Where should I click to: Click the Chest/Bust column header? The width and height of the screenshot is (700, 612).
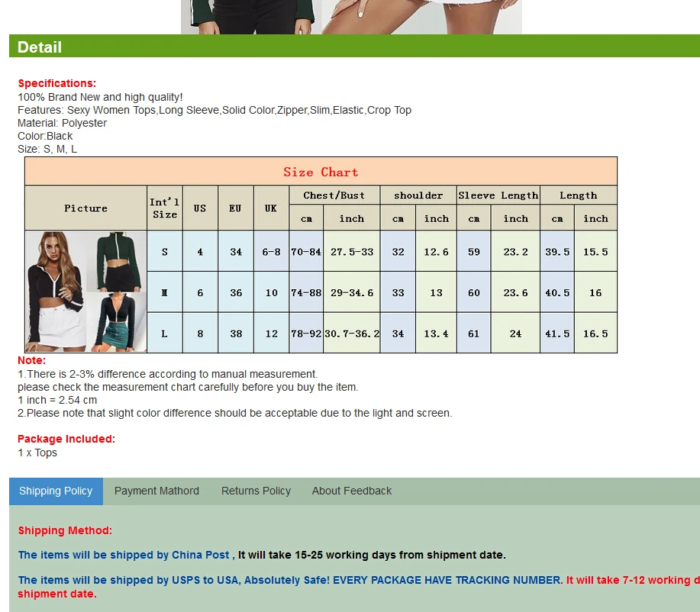[334, 195]
